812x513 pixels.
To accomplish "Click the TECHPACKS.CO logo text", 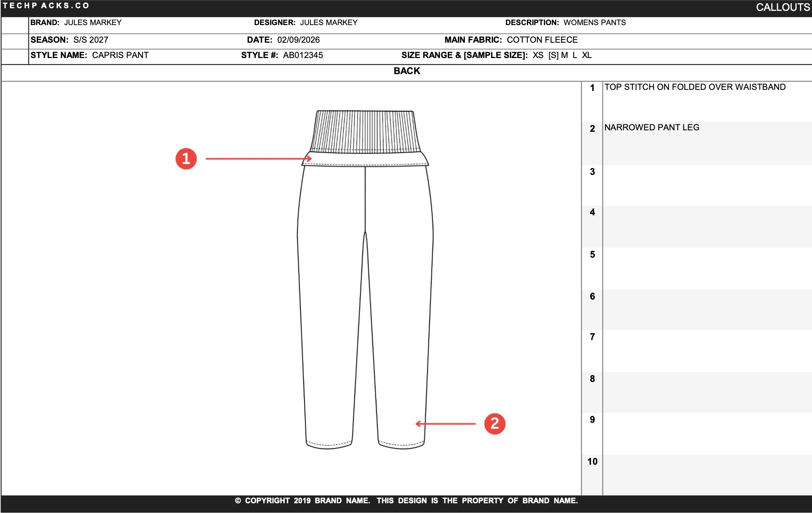I will click(46, 6).
